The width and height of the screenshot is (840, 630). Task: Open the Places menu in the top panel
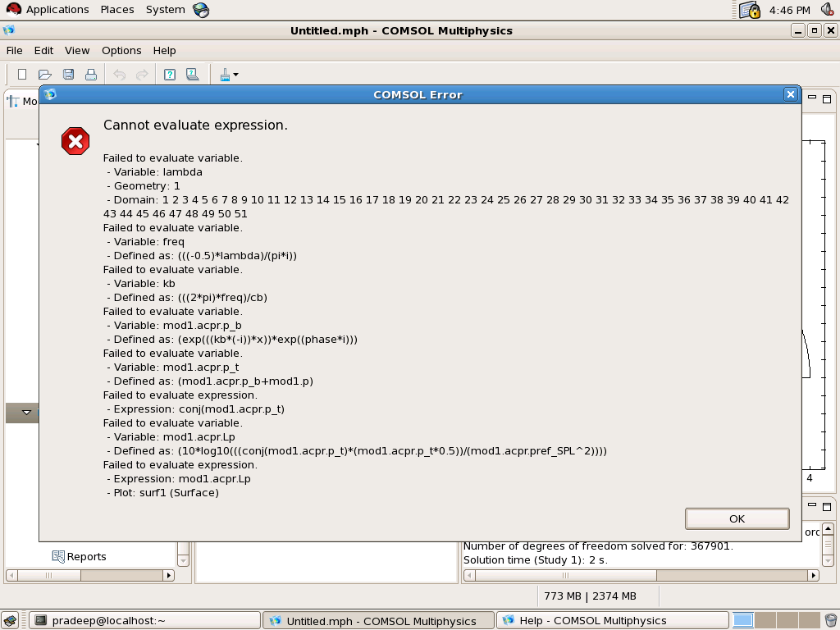(x=117, y=10)
